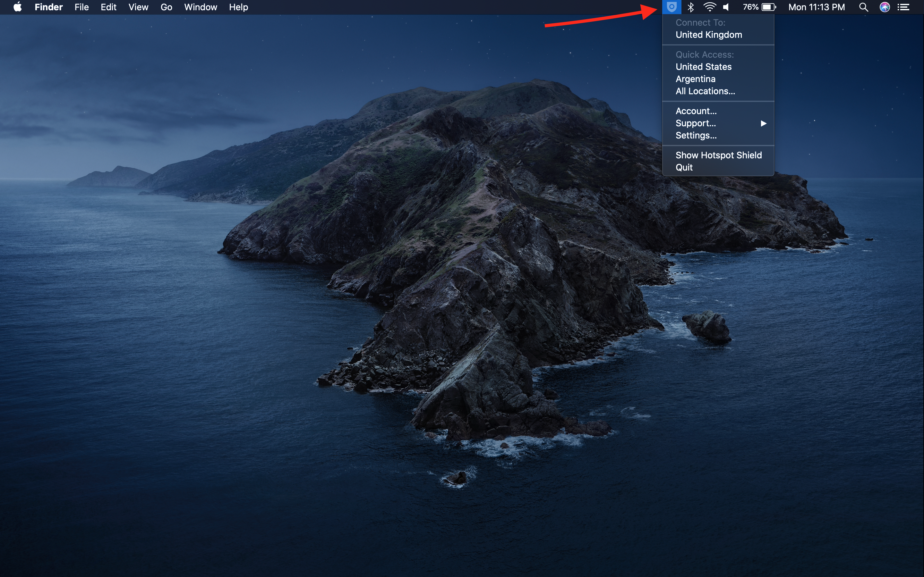Click the Spotlight search icon
The height and width of the screenshot is (577, 924).
click(x=863, y=7)
